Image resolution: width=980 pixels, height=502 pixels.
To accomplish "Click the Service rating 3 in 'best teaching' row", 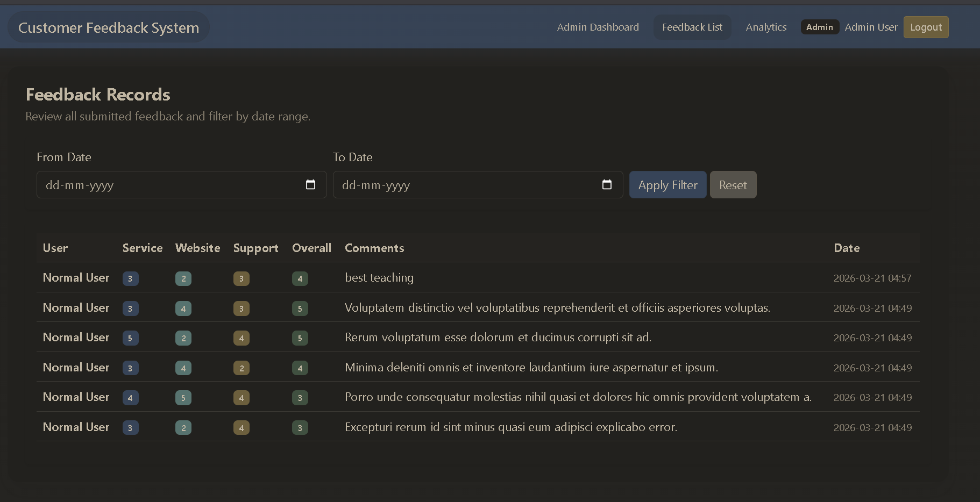I will point(130,278).
